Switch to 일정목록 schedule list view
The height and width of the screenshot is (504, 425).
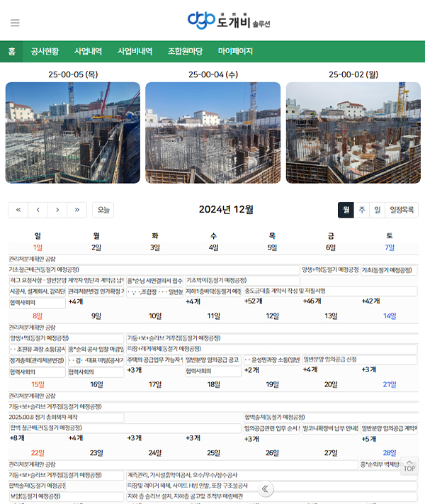(x=402, y=210)
